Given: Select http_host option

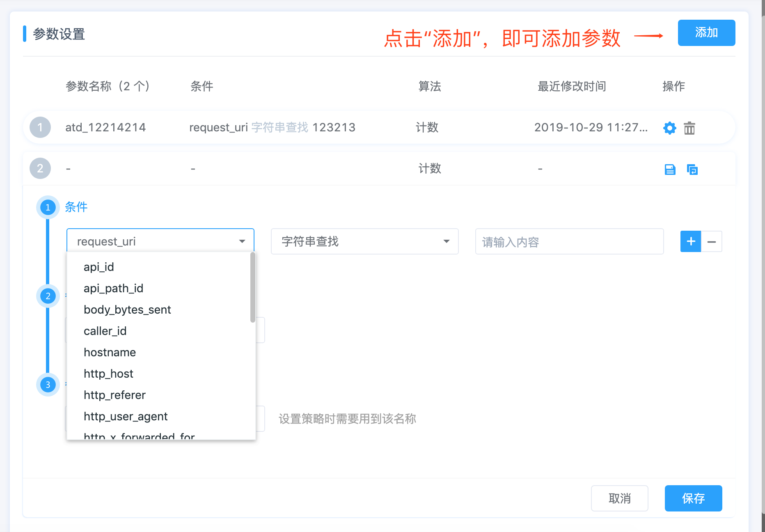Looking at the screenshot, I should (160, 374).
